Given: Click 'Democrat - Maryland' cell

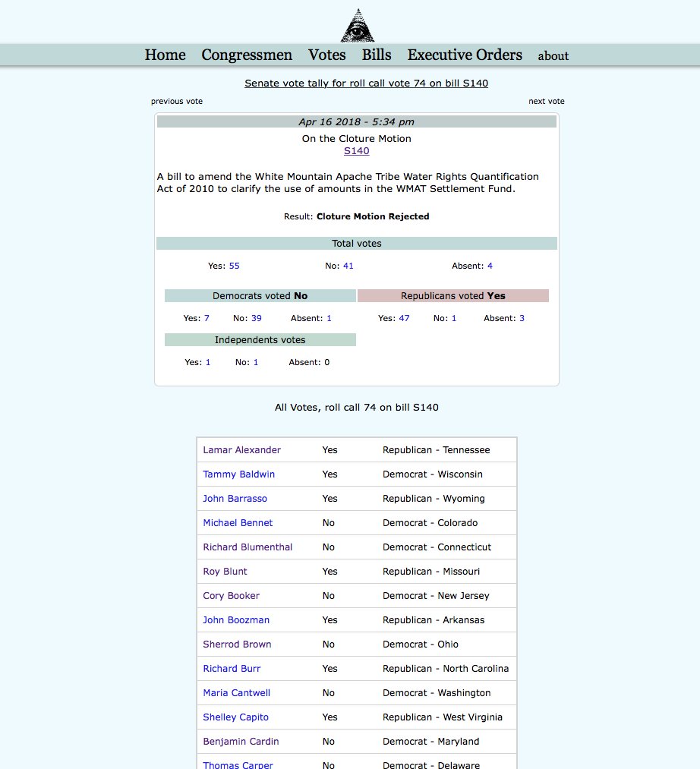Looking at the screenshot, I should pos(430,742).
